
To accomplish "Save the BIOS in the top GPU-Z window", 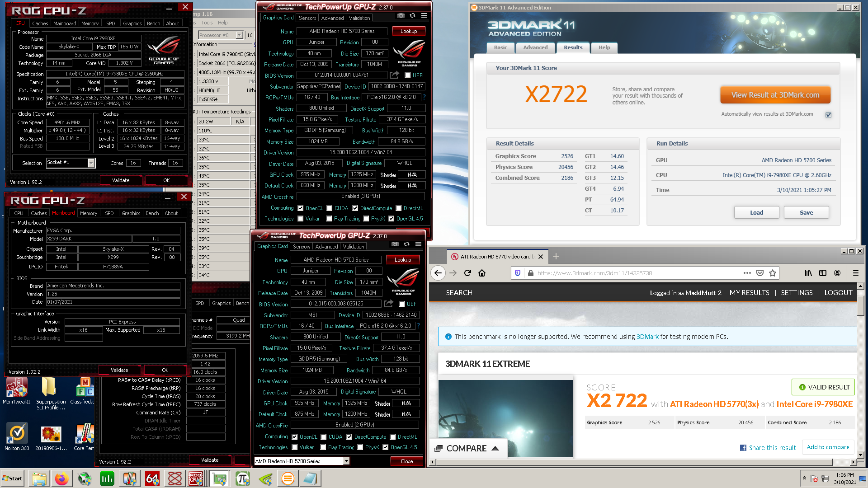I will [394, 75].
